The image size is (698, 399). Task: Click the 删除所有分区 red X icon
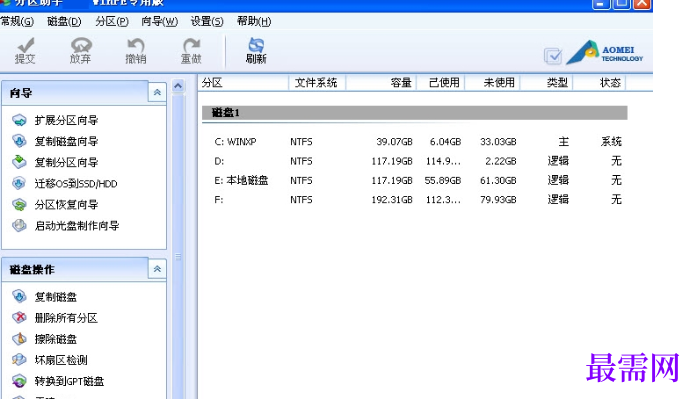click(x=20, y=318)
